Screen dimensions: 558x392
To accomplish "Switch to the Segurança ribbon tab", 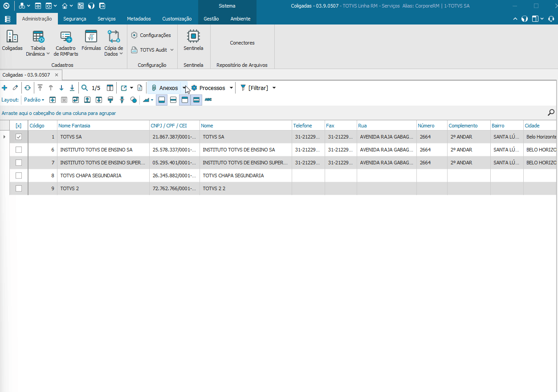I will pos(74,19).
